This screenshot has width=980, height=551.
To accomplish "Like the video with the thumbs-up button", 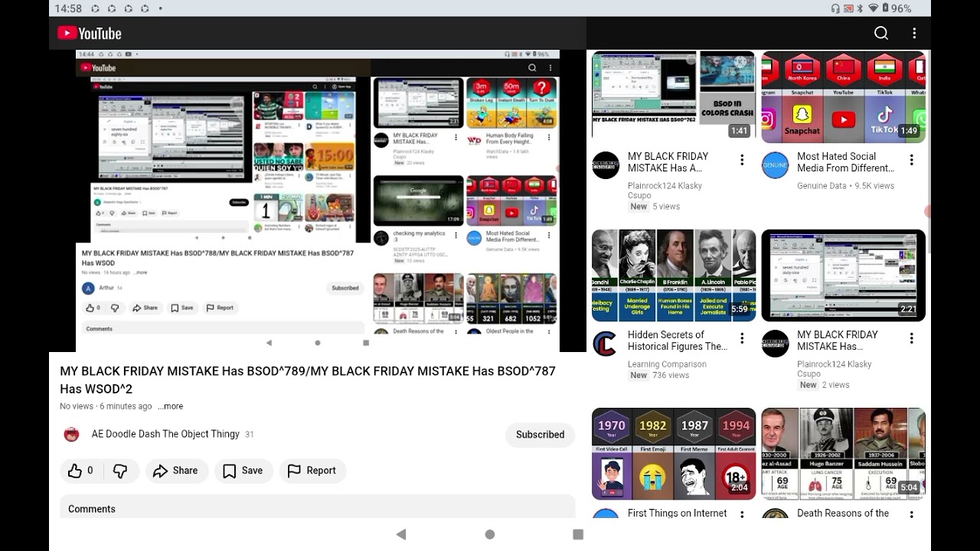I will (x=80, y=471).
